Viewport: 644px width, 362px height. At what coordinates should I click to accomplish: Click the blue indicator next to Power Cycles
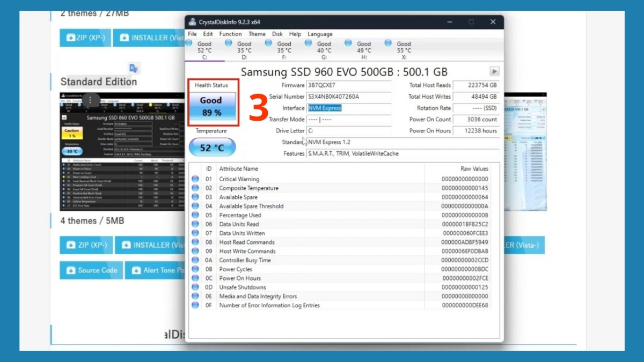(195, 269)
